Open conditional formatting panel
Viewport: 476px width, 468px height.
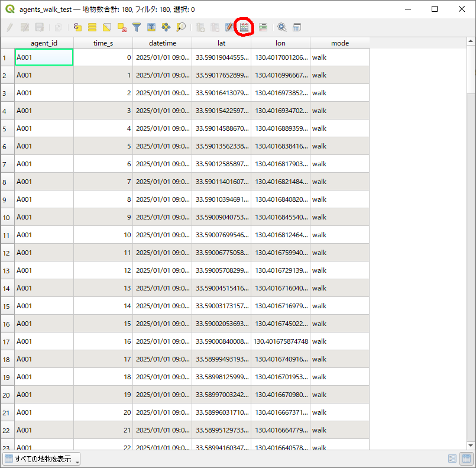[263, 27]
